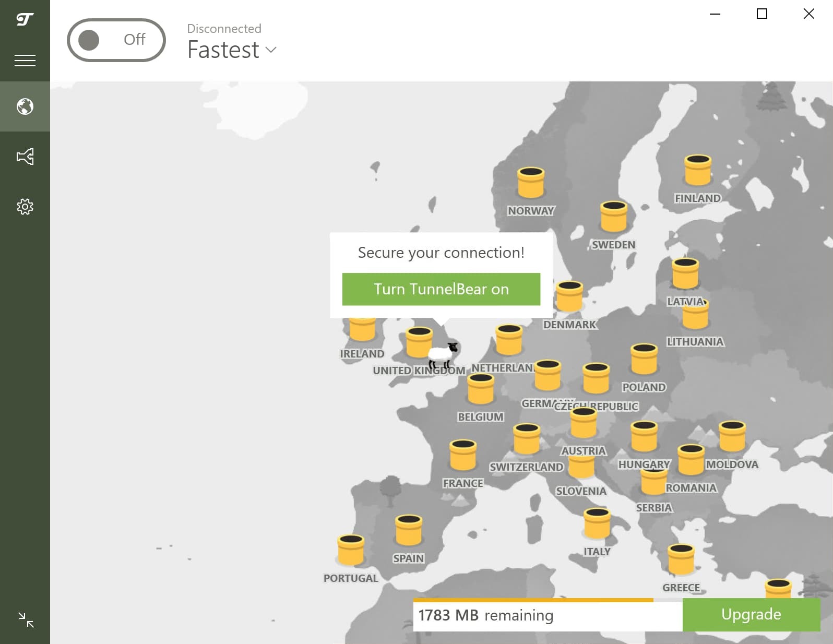This screenshot has width=833, height=644.
Task: Close the TunnelBear window
Action: coord(809,14)
